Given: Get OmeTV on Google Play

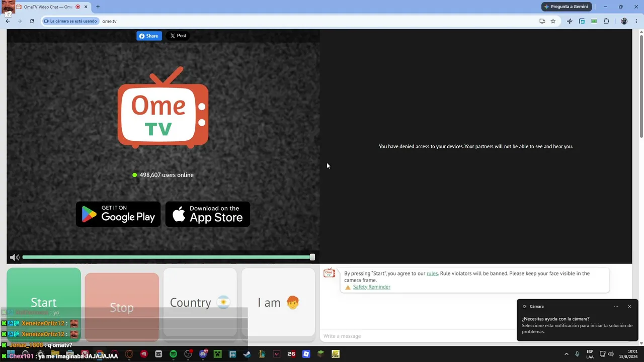Looking at the screenshot, I should pos(118,214).
